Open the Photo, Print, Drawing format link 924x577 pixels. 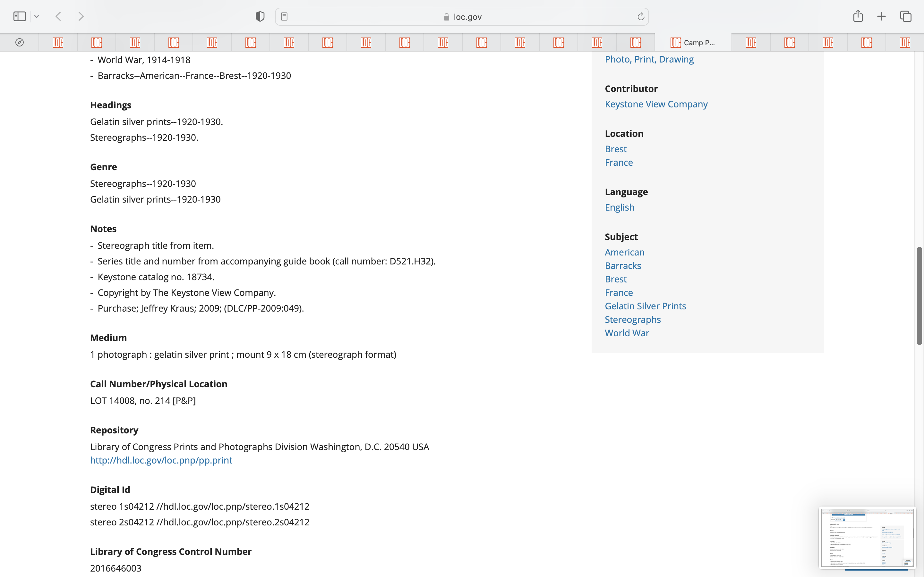[x=649, y=59]
